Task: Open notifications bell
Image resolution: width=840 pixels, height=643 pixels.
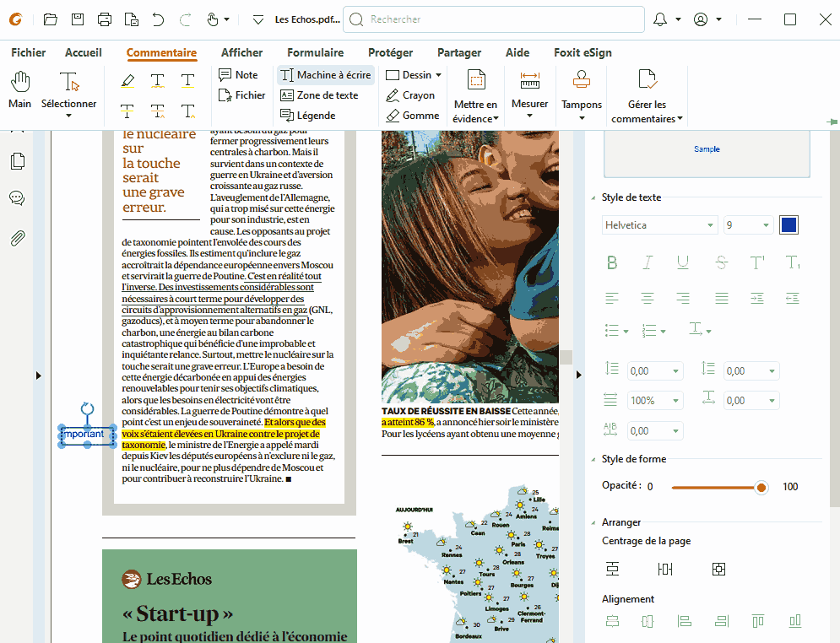Action: point(660,19)
